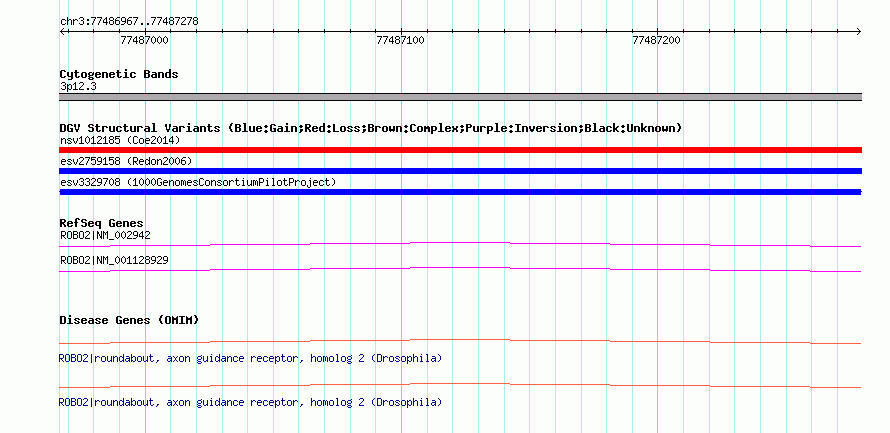This screenshot has height=433, width=890.
Task: Open ROBO2|NM_001128929 transcript label
Action: tap(114, 260)
